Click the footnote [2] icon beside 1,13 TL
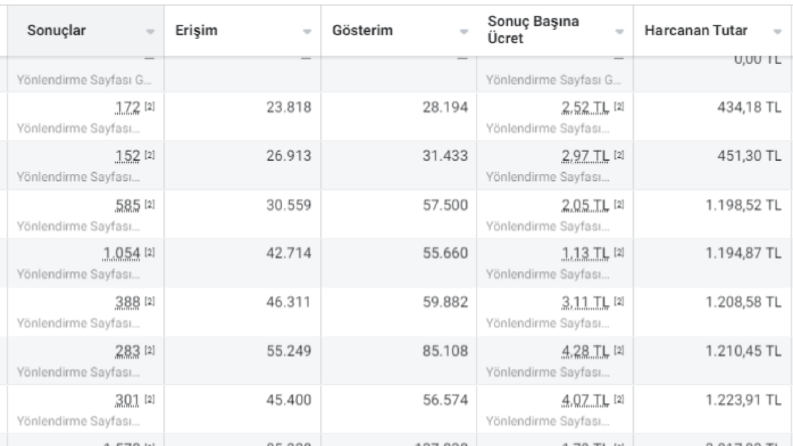The height and width of the screenshot is (446, 793). click(619, 252)
